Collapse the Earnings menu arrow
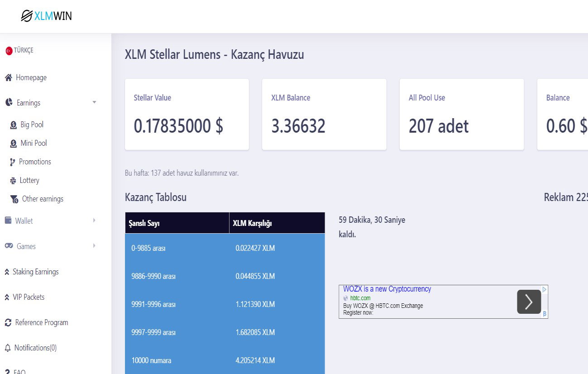588x374 pixels. pyautogui.click(x=94, y=102)
